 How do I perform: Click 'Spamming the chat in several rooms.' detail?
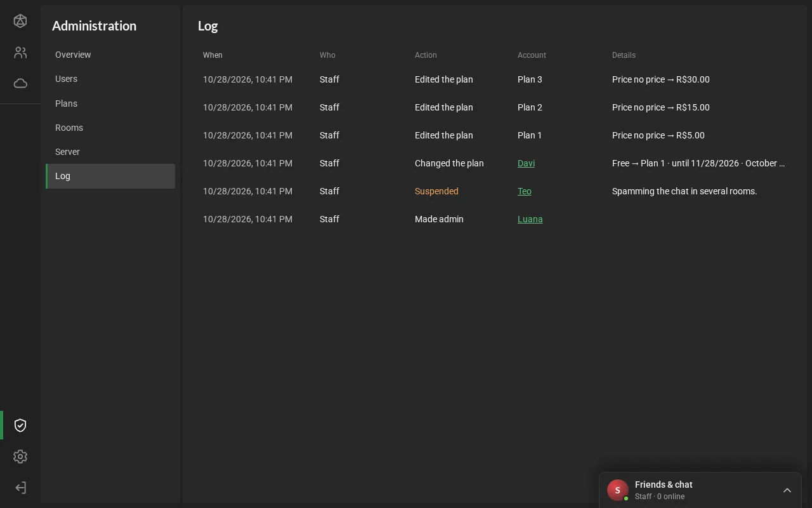coord(684,191)
